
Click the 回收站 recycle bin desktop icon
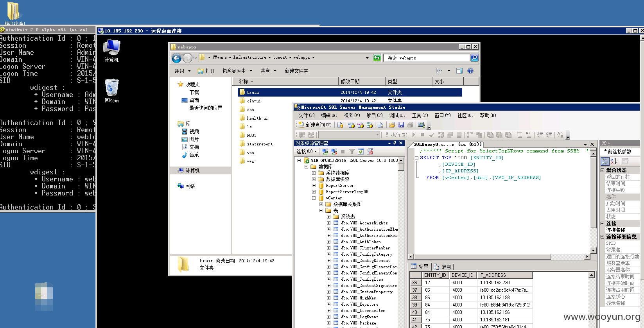111,91
